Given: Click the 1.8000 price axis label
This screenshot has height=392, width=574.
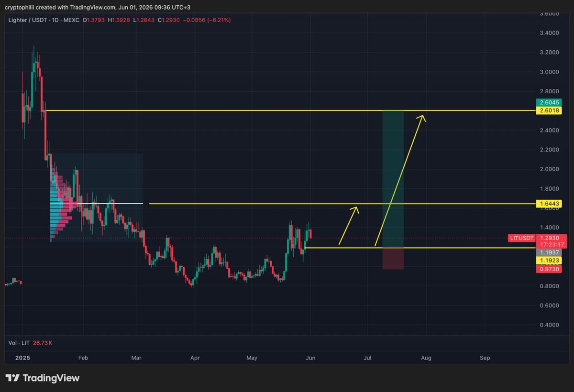Looking at the screenshot, I should click(x=549, y=188).
